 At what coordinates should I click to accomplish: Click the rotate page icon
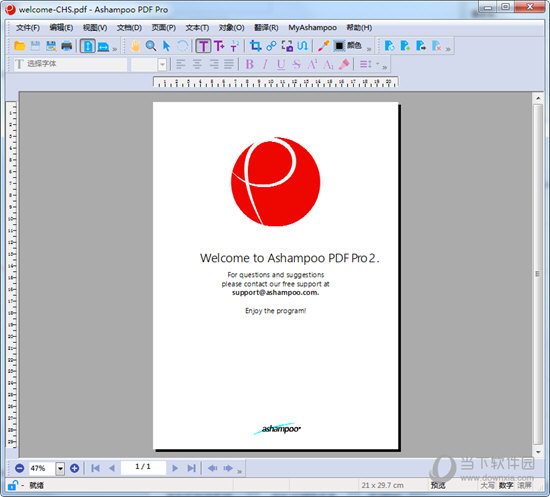pos(389,46)
